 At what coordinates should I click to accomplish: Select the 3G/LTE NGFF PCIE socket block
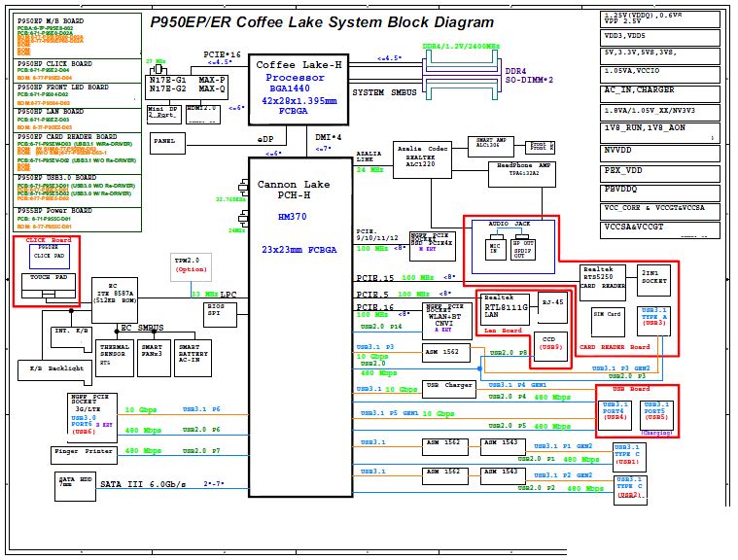tap(91, 418)
